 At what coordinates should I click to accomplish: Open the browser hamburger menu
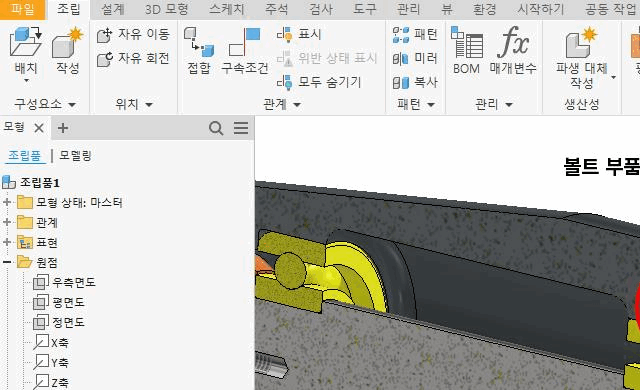241,128
